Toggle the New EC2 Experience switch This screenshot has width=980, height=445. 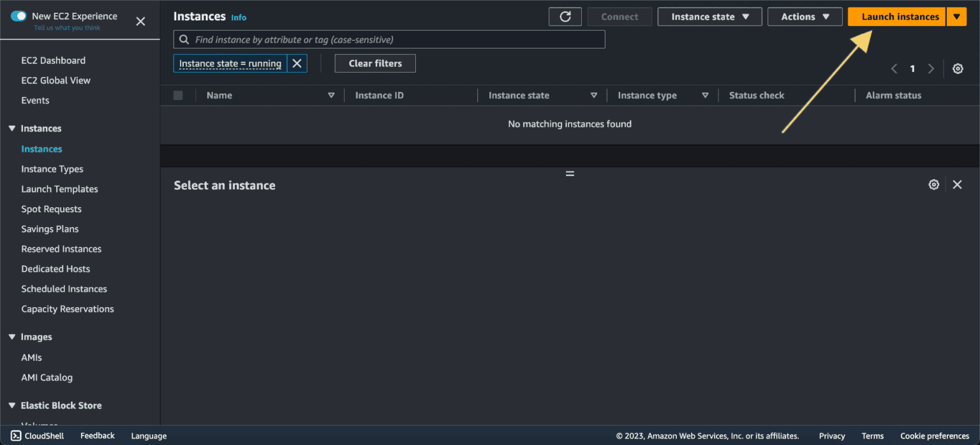pyautogui.click(x=19, y=17)
